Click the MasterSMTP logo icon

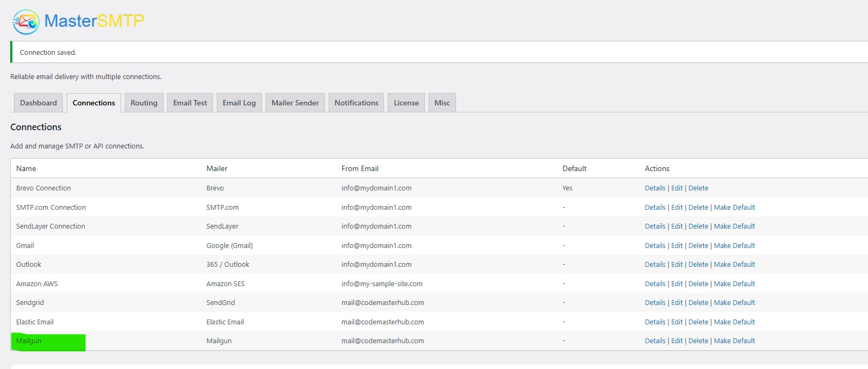coord(26,22)
